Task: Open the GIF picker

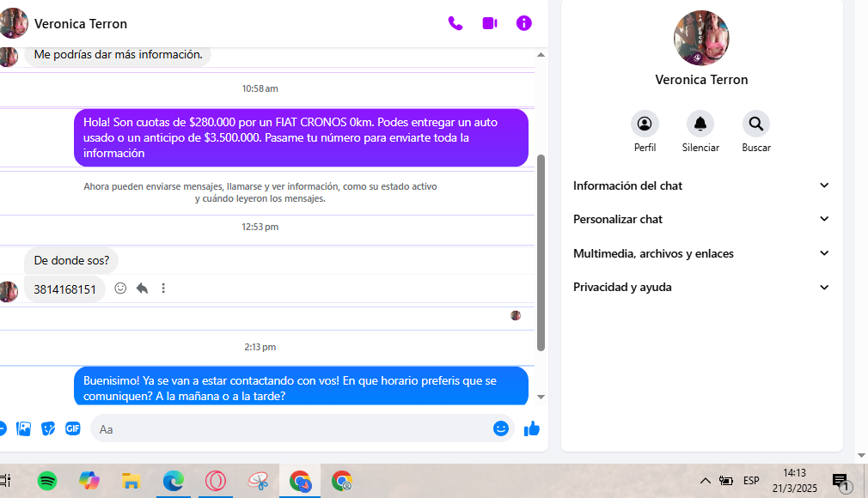Action: [72, 428]
